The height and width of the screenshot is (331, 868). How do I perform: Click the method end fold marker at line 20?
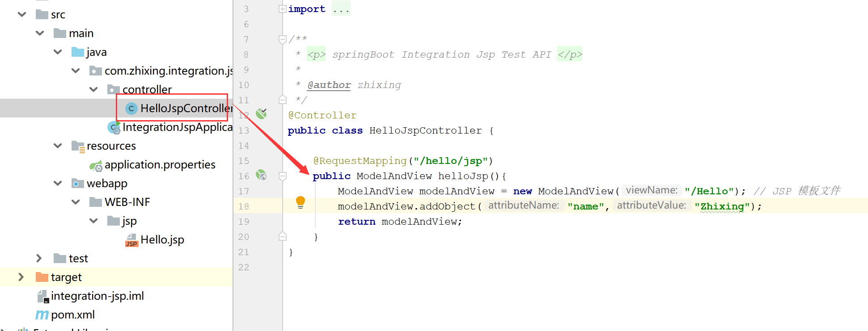[283, 236]
